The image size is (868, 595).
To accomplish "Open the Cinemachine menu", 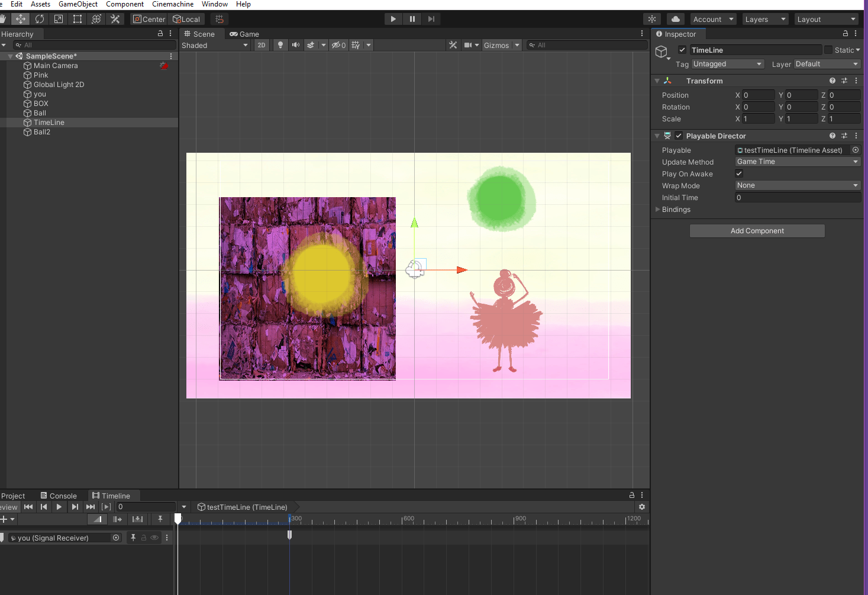I will point(173,4).
